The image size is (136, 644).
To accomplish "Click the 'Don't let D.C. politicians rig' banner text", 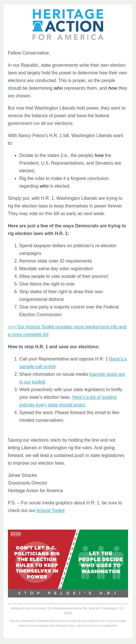I will point(37,562).
